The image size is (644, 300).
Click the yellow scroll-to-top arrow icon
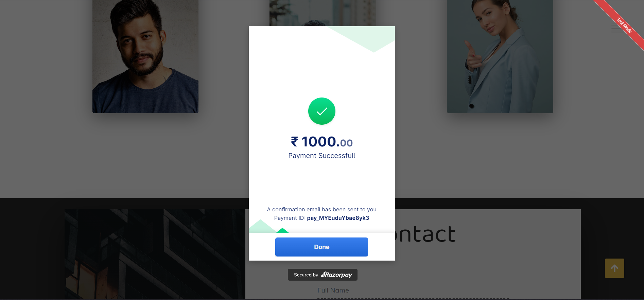614,268
